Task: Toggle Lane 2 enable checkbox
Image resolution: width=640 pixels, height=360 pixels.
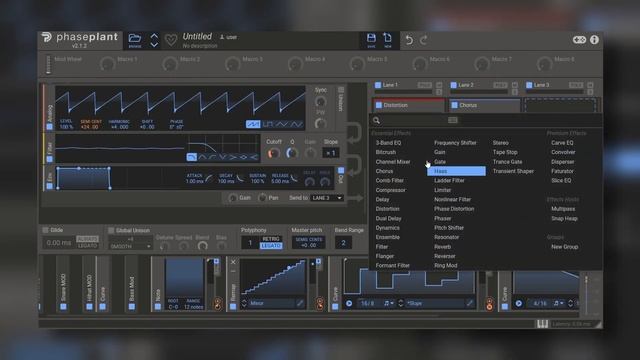Action: (453, 85)
